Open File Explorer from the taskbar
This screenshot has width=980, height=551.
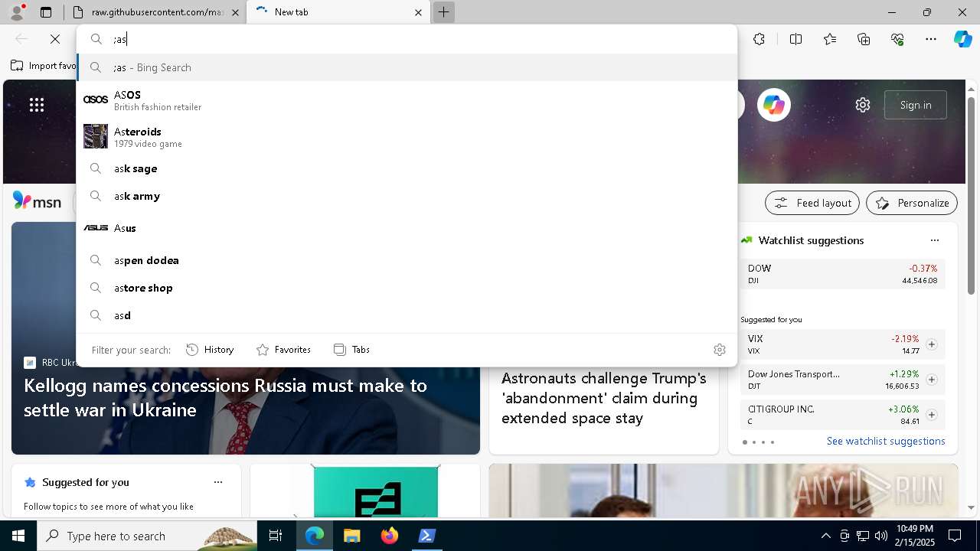coord(351,536)
